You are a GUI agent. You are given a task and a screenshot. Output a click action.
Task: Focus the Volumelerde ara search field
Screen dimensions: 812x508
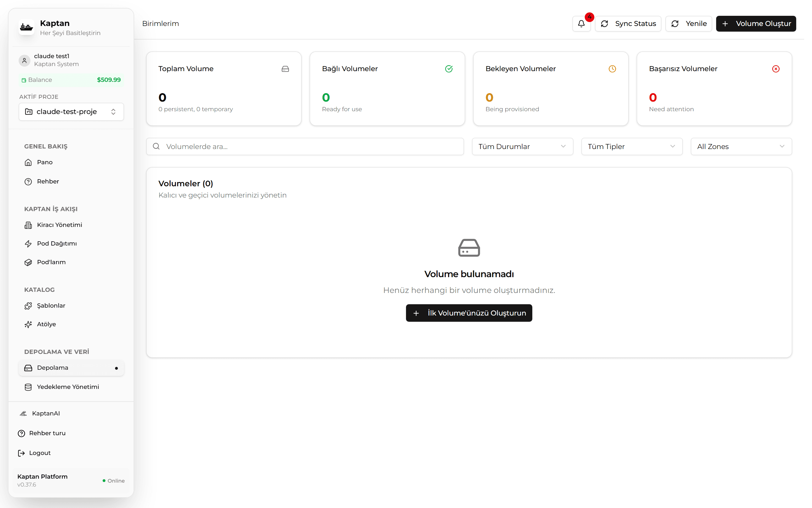pyautogui.click(x=305, y=146)
